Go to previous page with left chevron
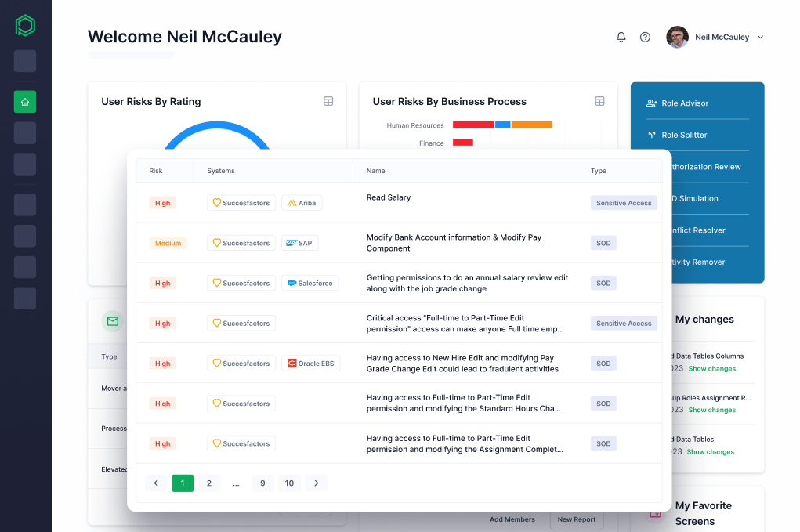 point(156,483)
